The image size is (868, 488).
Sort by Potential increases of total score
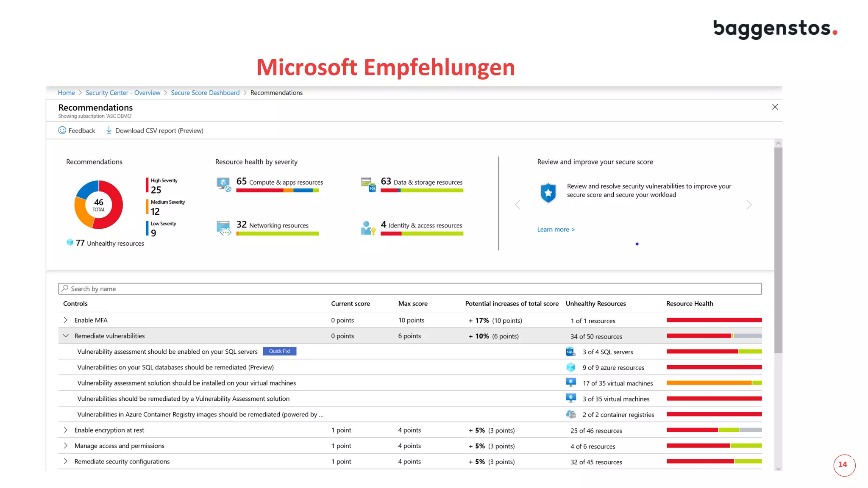point(512,303)
